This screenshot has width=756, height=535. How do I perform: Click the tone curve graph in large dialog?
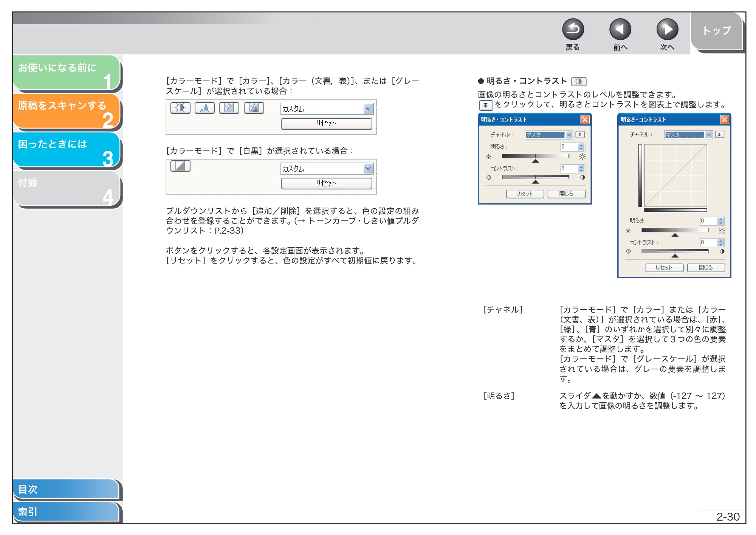(x=675, y=175)
